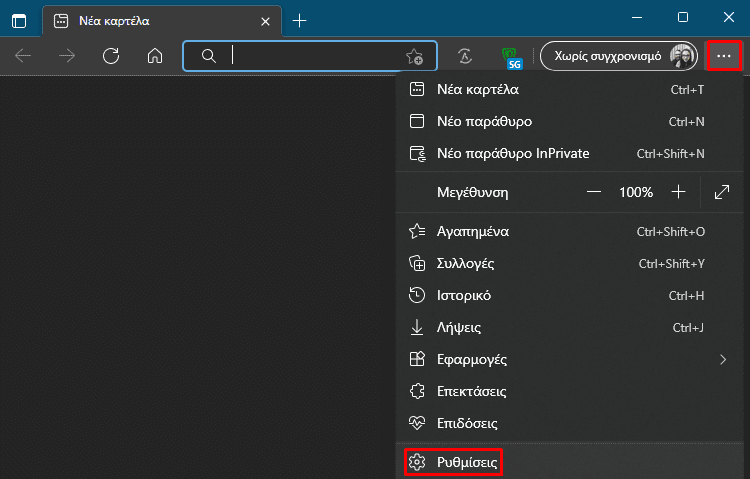Zoom in with the plus button
The image size is (750, 479).
(678, 192)
